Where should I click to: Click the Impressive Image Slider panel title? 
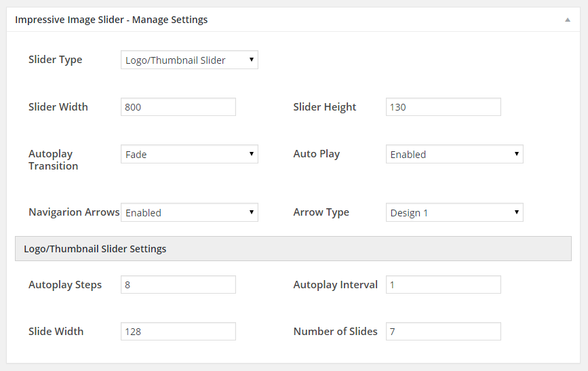coord(111,20)
